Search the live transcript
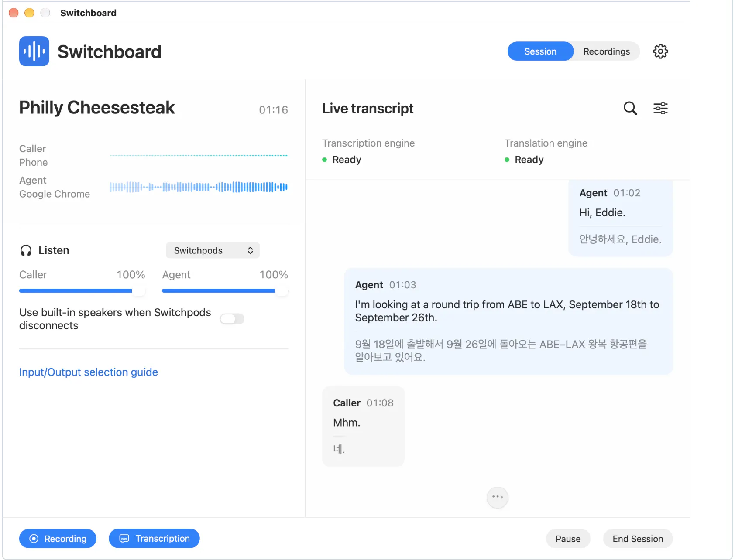The width and height of the screenshot is (735, 560). [x=630, y=108]
